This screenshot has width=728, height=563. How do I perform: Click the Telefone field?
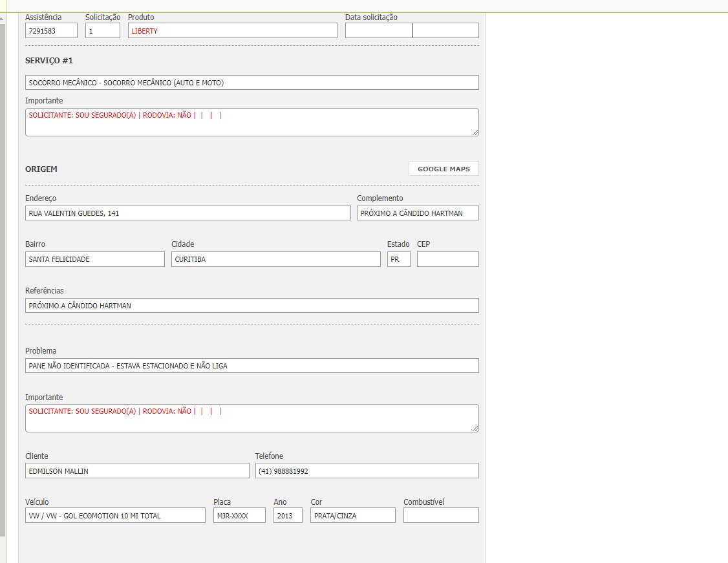pos(367,471)
